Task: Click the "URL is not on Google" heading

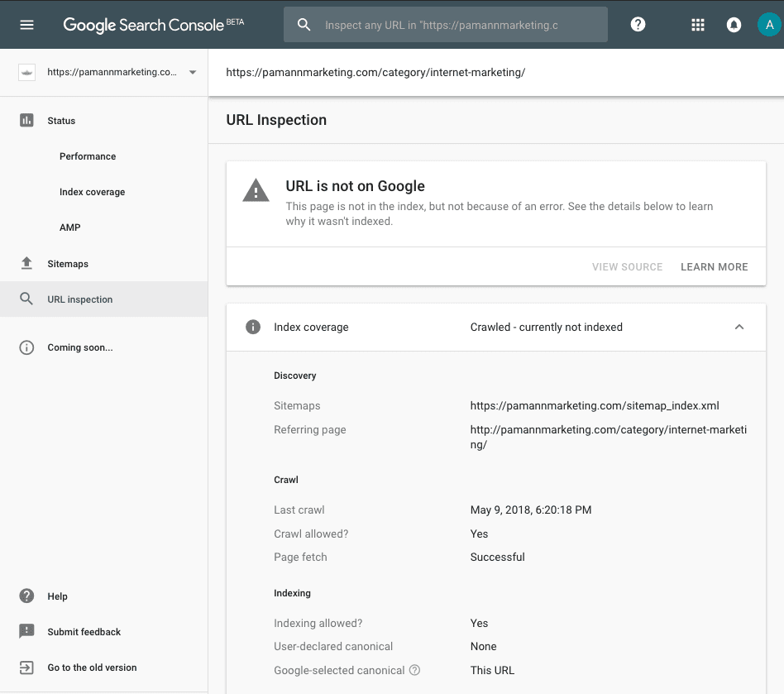Action: [x=355, y=186]
